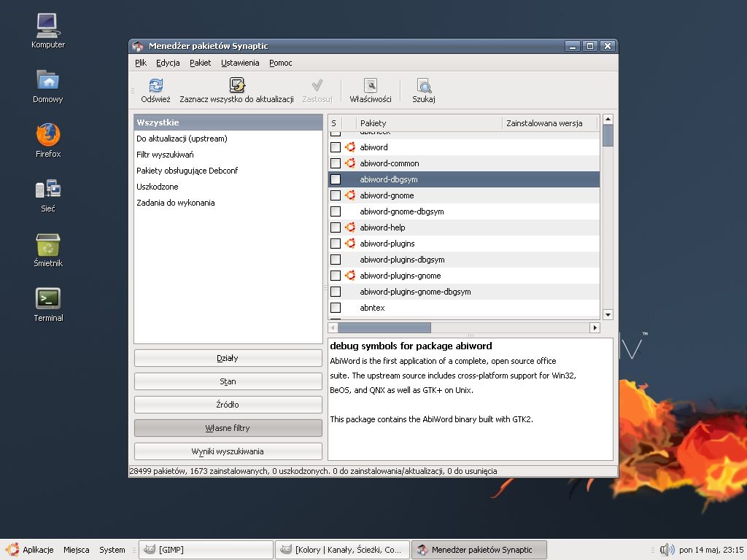Click the Źródło button
The height and width of the screenshot is (560, 747).
tap(228, 405)
